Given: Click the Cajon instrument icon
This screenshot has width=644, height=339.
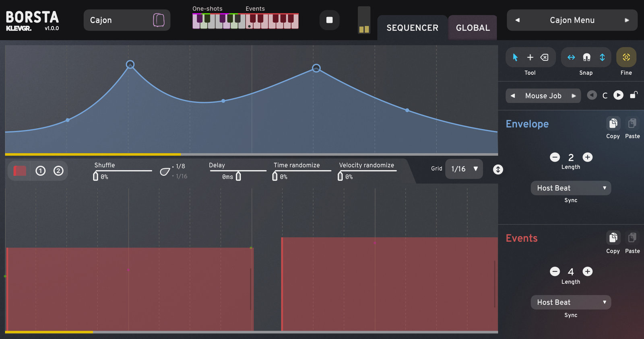Looking at the screenshot, I should tap(159, 20).
